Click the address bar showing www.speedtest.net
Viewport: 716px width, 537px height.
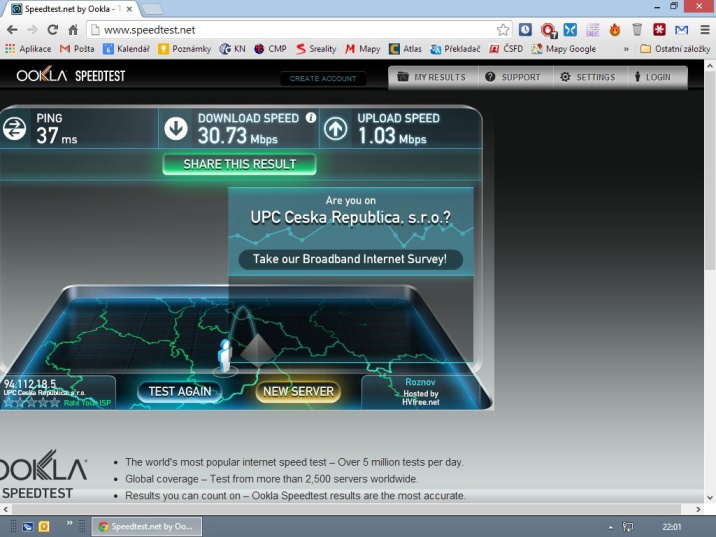(290, 30)
